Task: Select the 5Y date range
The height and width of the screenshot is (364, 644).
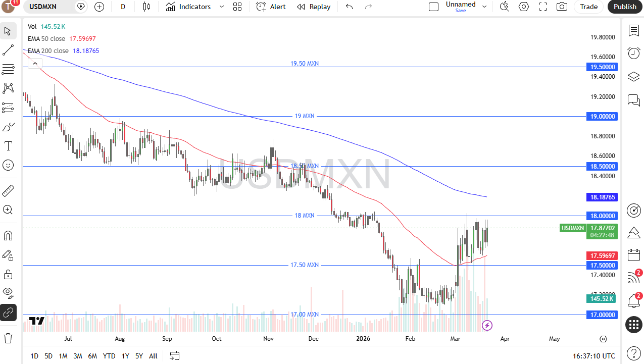Action: pyautogui.click(x=139, y=356)
